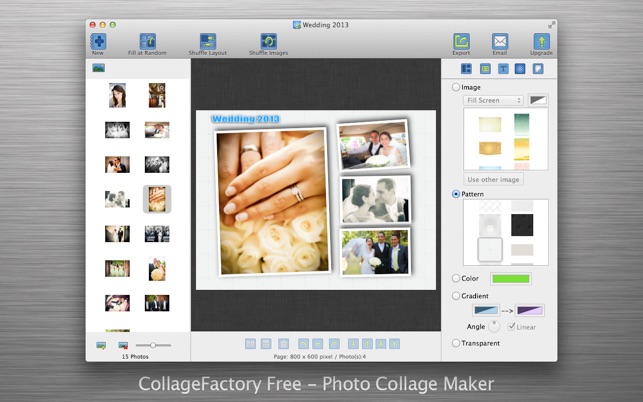Viewport: 643px width, 402px height.
Task: Select the highlighted rings-and-roses thumbnail in photo list
Action: coord(157,199)
